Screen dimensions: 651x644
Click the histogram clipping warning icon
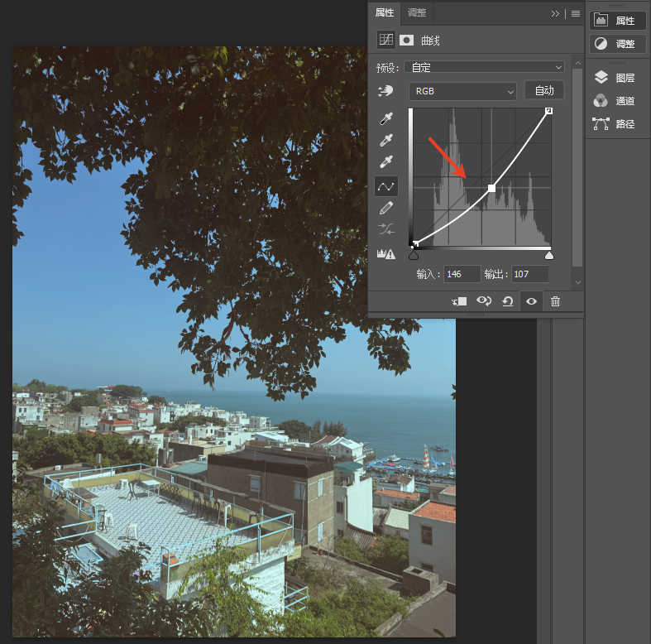(x=385, y=253)
